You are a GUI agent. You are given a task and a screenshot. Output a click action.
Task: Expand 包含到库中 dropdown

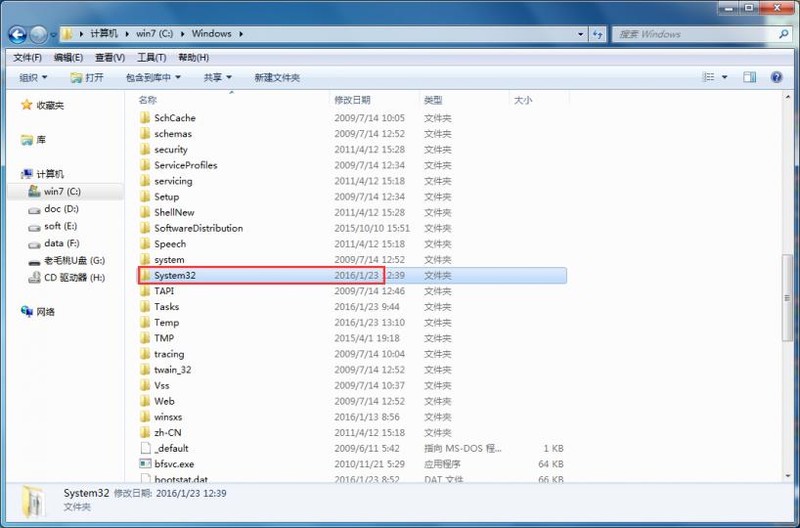[x=153, y=78]
